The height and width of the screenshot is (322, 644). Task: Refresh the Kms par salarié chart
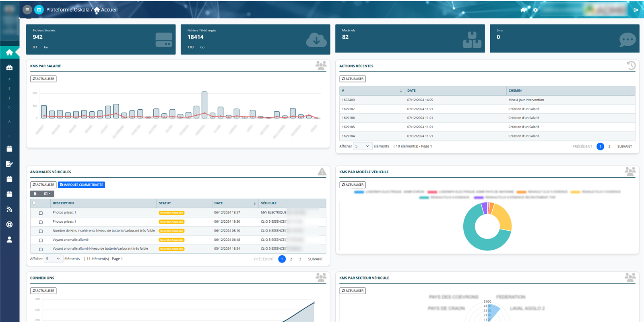43,79
